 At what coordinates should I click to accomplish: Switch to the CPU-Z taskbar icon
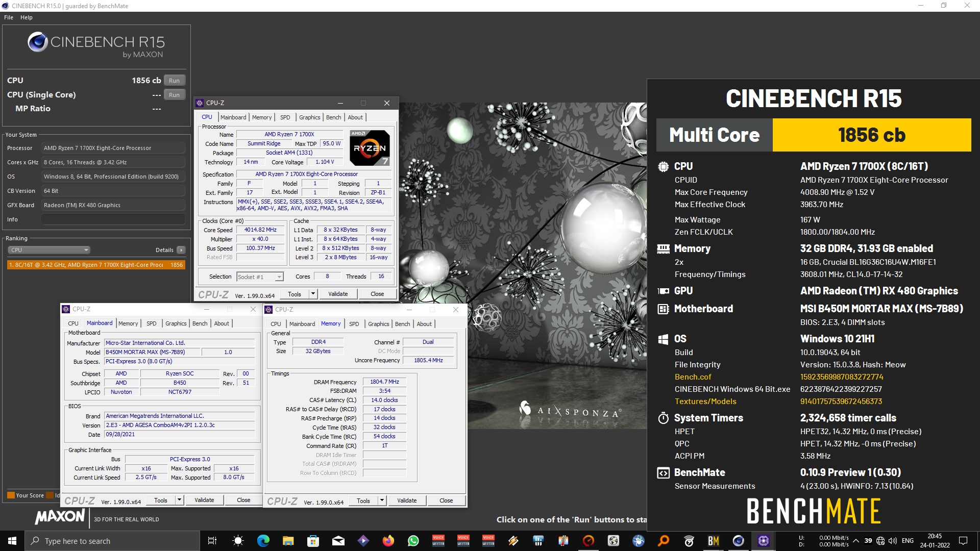tap(764, 541)
